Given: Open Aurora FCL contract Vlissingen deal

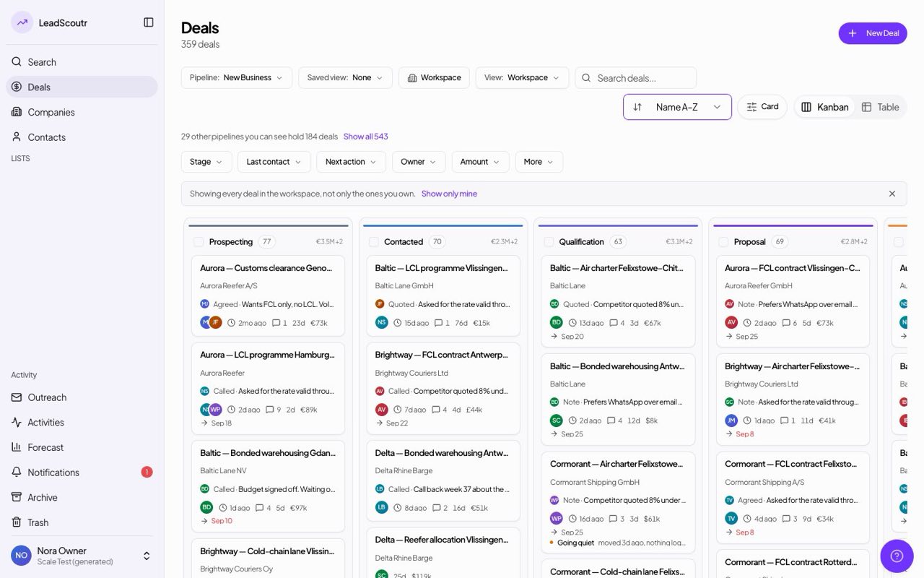Looking at the screenshot, I should [793, 301].
